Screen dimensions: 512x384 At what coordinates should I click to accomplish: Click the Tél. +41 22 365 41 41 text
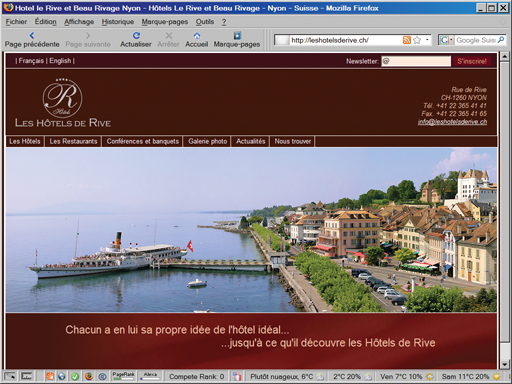(455, 106)
